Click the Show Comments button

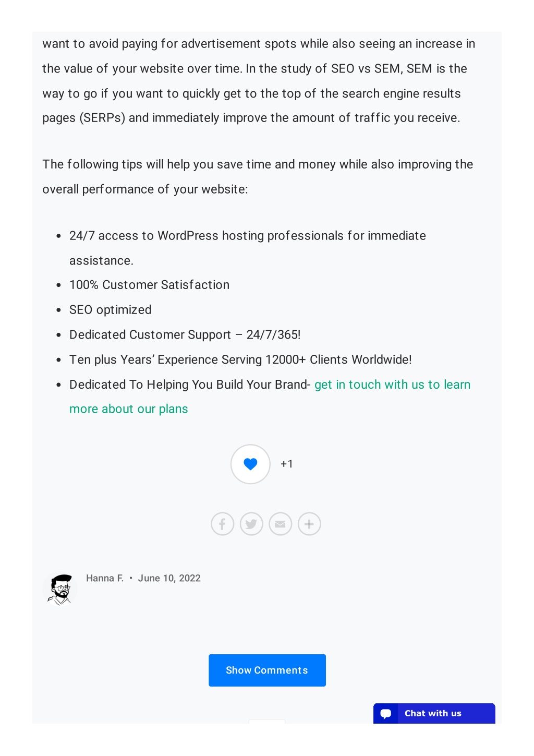267,670
